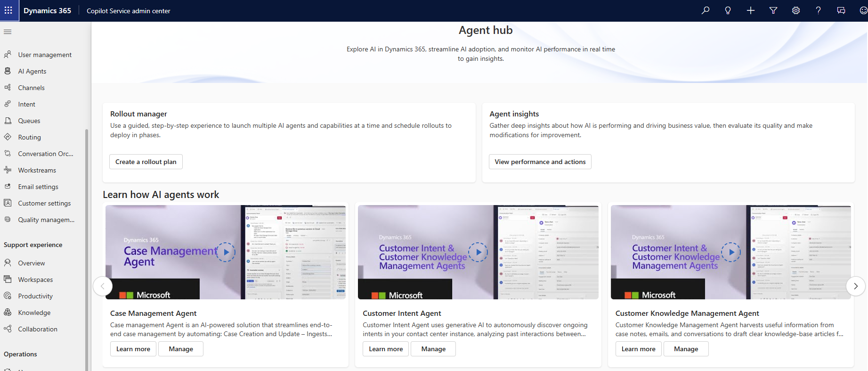Click the Queues sidebar icon

8,121
